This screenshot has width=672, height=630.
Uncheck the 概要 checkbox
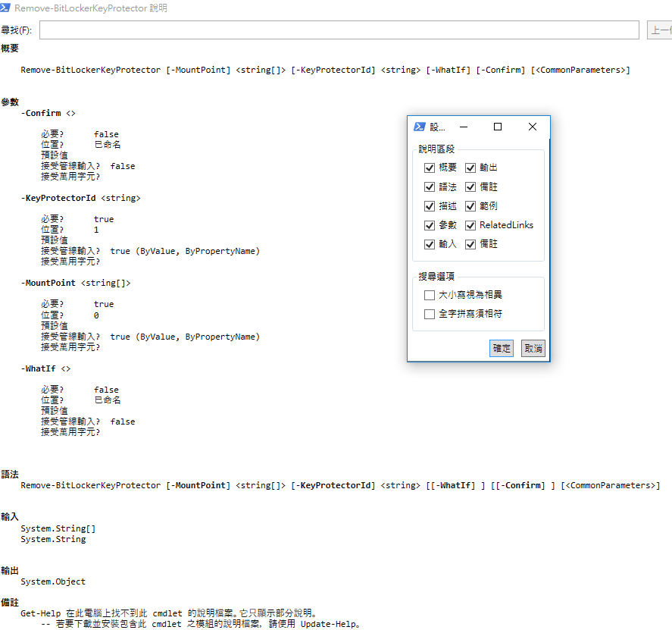(430, 168)
